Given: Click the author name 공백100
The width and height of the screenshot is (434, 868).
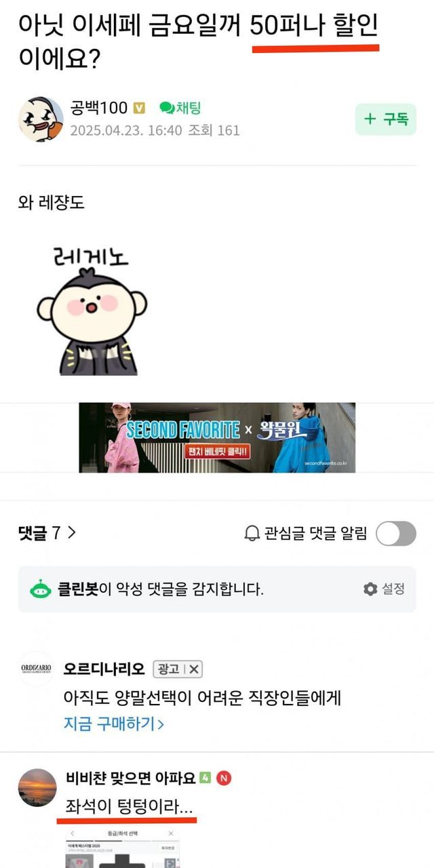Looking at the screenshot, I should click(x=99, y=108).
